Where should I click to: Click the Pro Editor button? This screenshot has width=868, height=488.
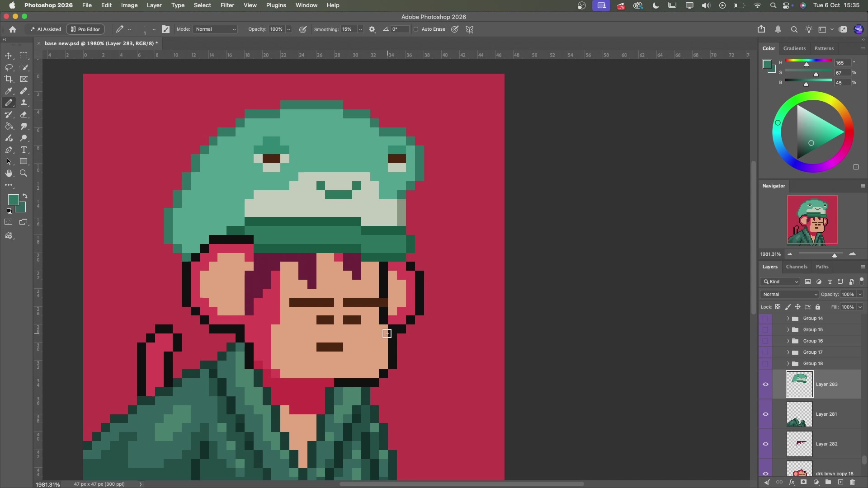(85, 29)
